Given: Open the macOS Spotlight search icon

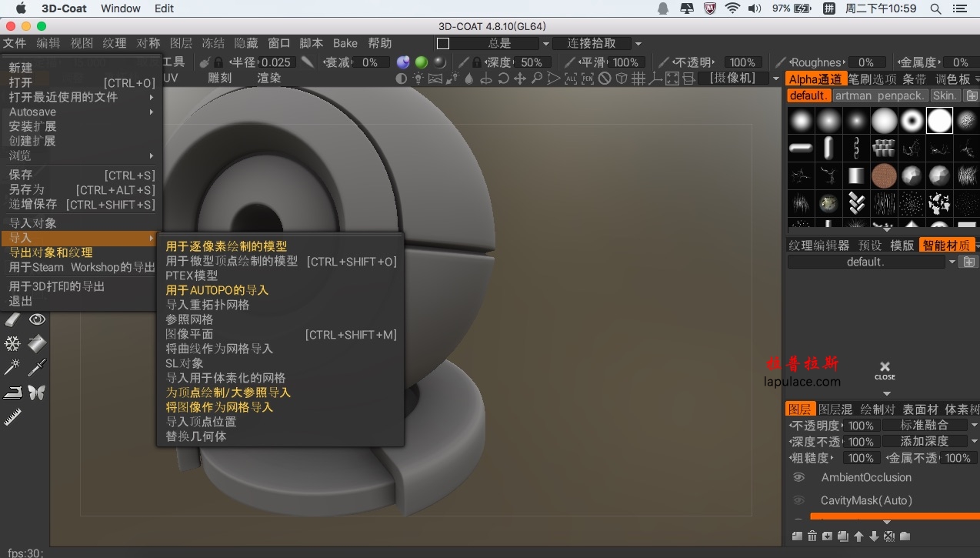Looking at the screenshot, I should point(935,8).
